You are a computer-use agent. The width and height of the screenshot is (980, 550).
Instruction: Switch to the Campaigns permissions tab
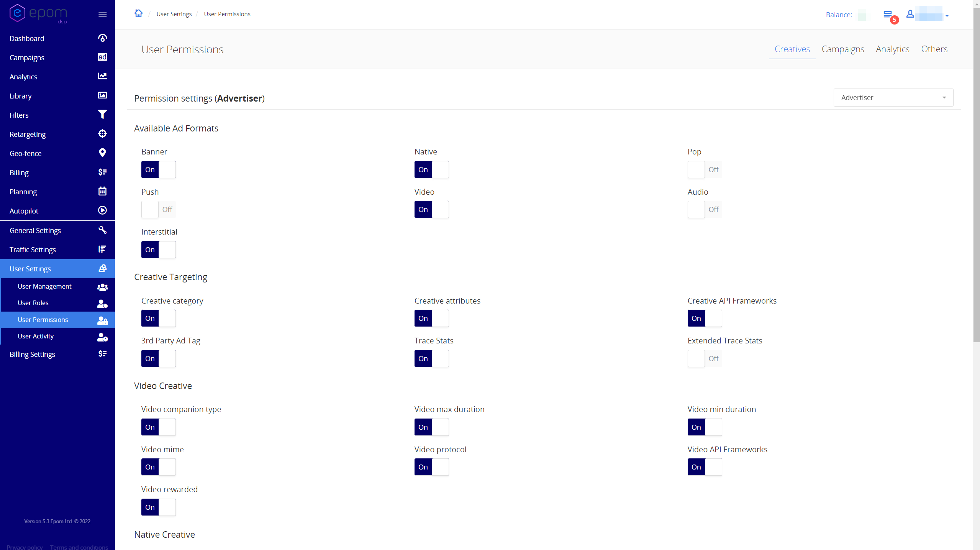[x=842, y=49]
